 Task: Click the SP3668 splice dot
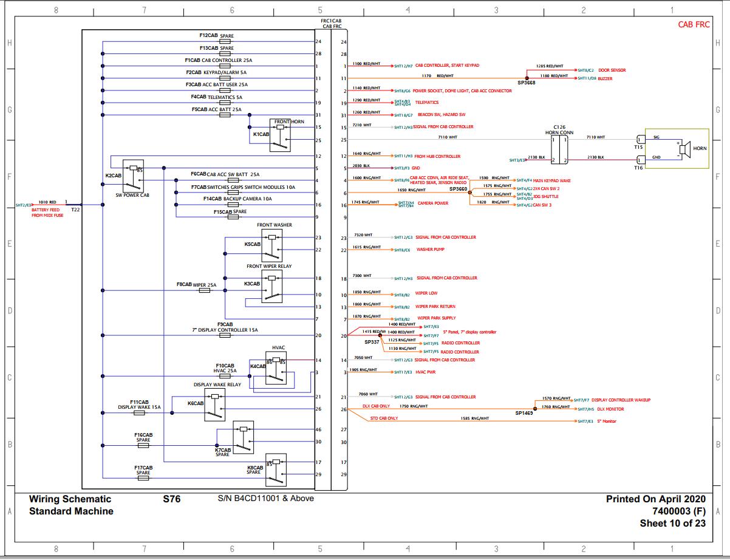[x=527, y=77]
